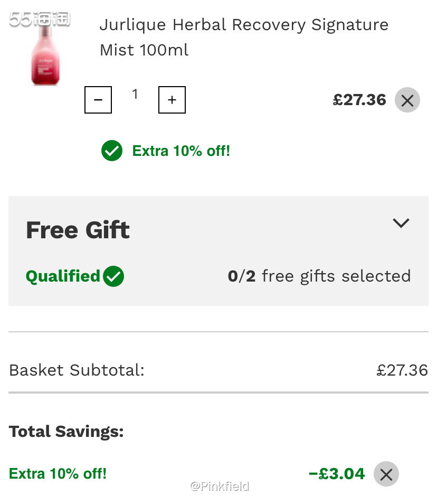Click the quantity value 1 field

coord(135,94)
